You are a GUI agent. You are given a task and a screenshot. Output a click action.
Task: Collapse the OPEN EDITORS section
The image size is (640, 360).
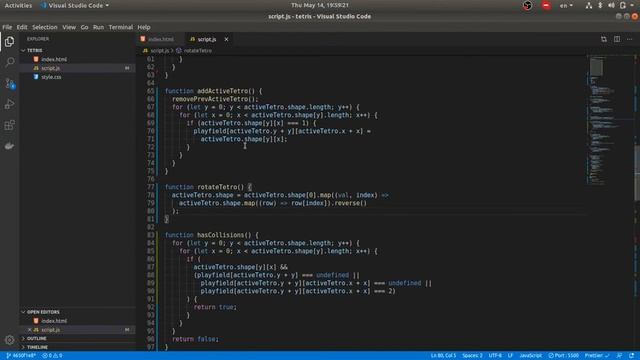tap(43, 312)
